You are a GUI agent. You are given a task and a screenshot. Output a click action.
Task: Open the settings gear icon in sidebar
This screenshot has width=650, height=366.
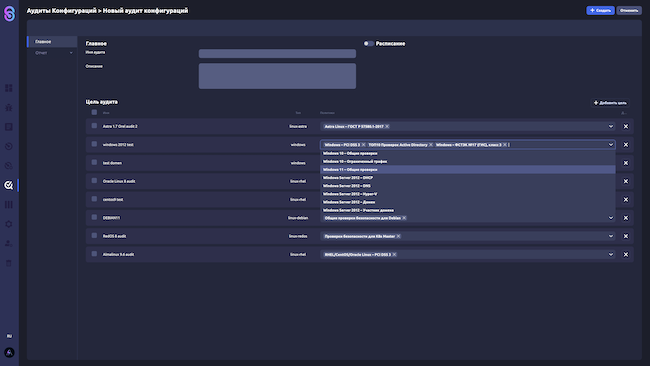point(9,224)
